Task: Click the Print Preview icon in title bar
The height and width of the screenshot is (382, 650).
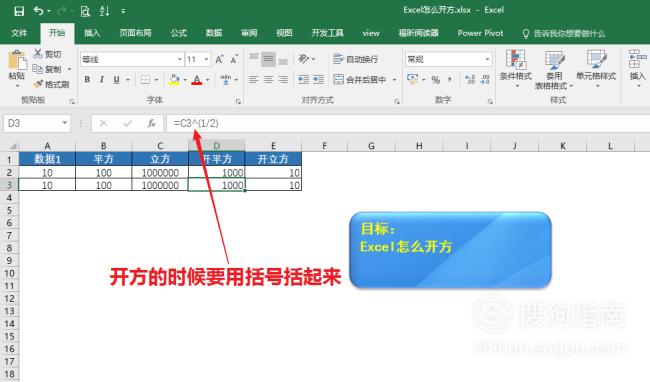Action: coord(85,11)
